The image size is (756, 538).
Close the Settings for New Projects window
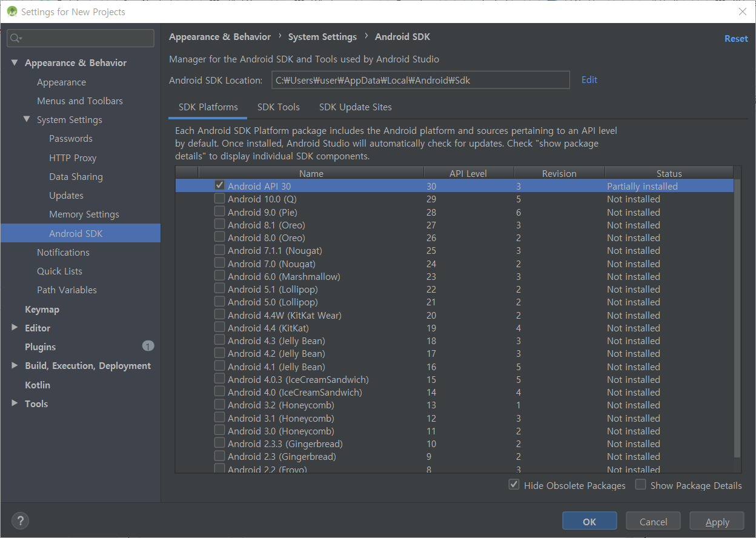(742, 12)
